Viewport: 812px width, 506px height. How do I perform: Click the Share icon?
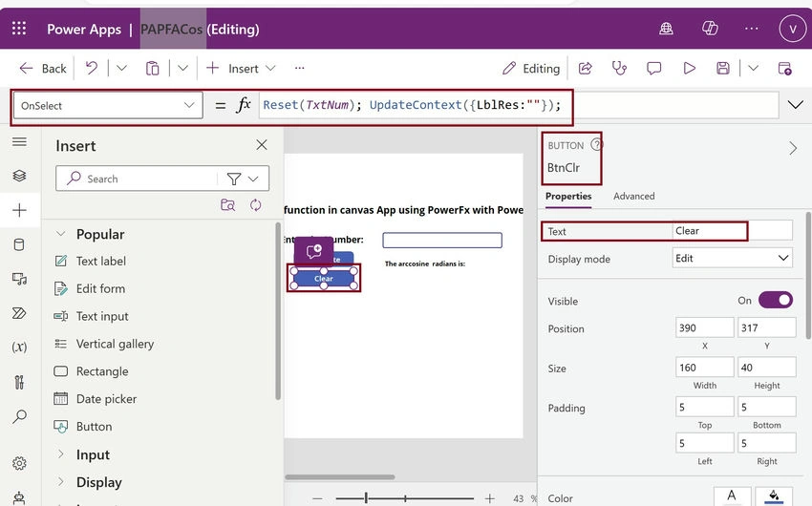point(586,68)
